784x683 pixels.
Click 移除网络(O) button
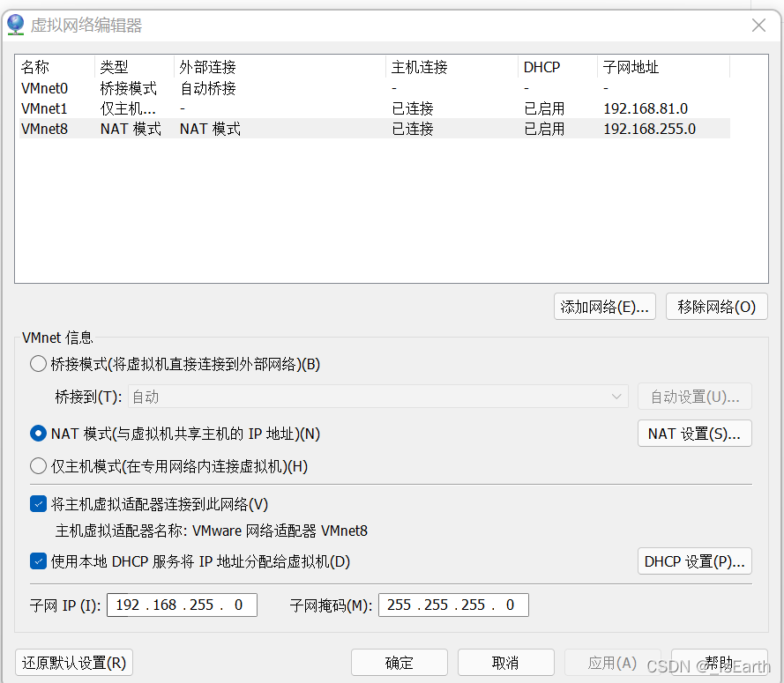tap(716, 307)
